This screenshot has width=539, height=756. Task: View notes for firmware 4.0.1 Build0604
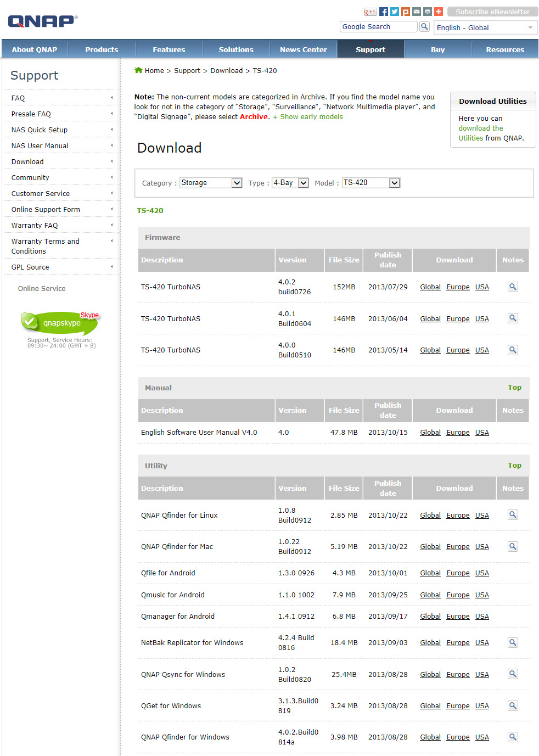click(513, 318)
